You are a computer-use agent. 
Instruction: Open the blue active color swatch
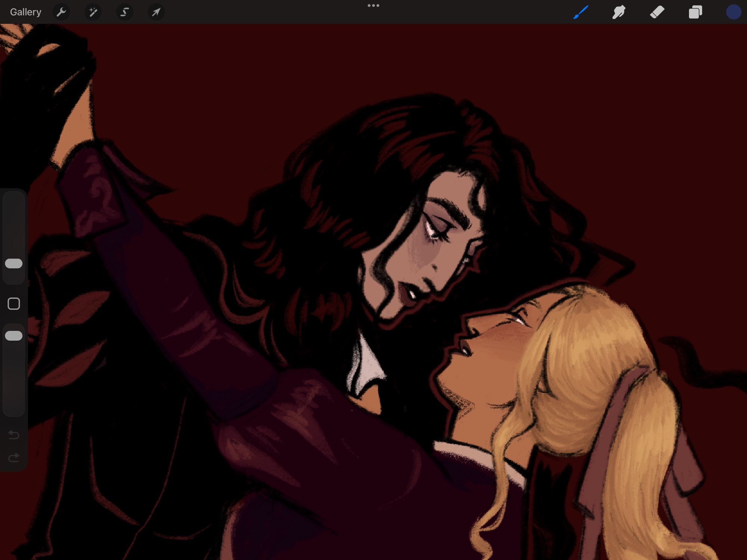733,12
